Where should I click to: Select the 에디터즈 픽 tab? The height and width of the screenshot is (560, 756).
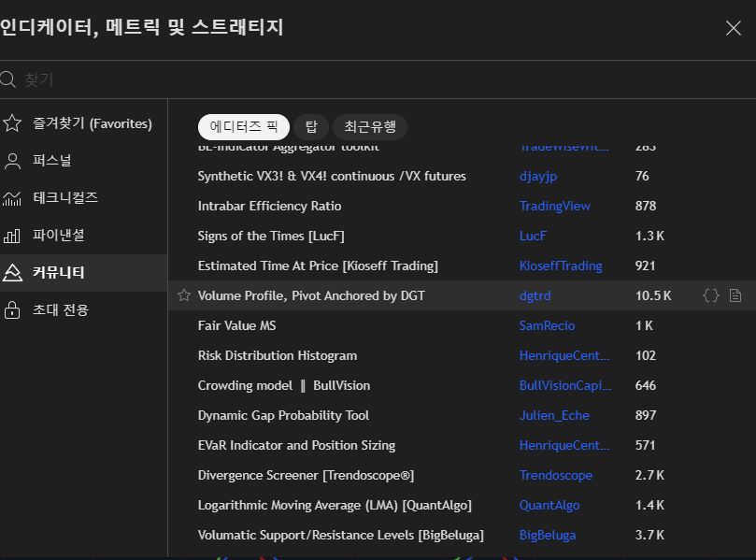pos(244,127)
